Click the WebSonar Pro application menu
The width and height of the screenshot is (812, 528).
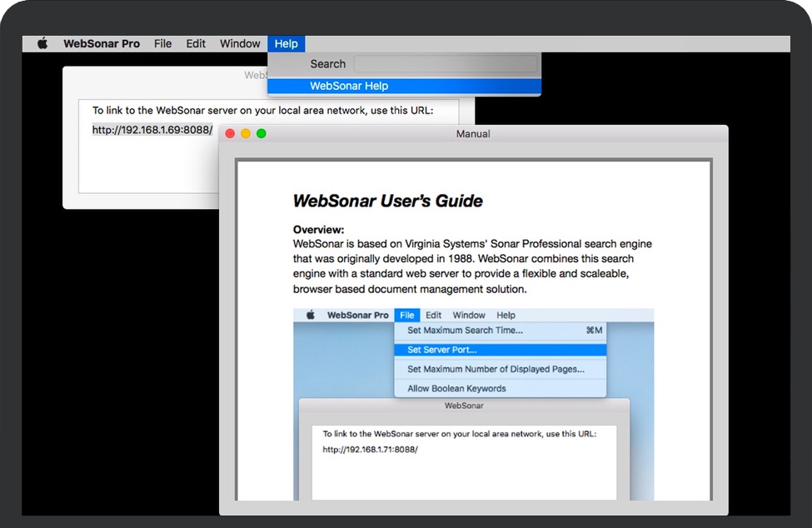click(x=102, y=42)
